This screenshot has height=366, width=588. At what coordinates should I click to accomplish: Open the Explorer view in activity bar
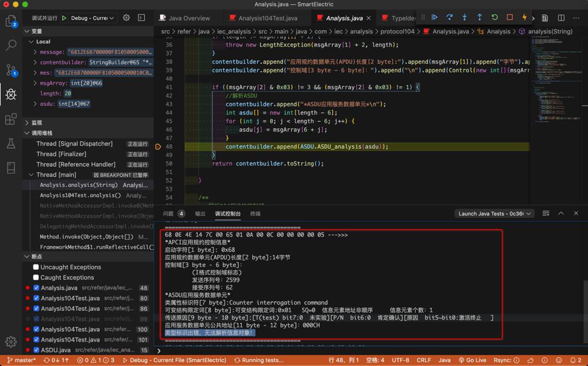coord(11,21)
